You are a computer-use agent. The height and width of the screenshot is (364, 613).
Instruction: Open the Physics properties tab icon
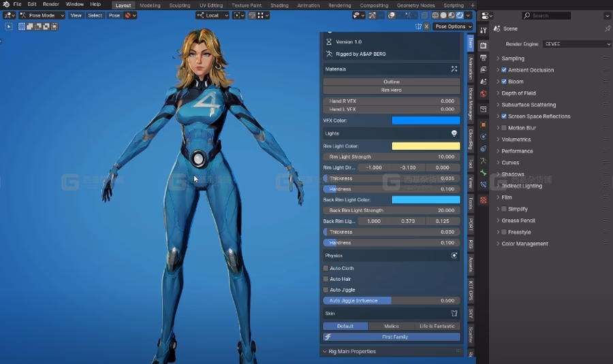[484, 137]
